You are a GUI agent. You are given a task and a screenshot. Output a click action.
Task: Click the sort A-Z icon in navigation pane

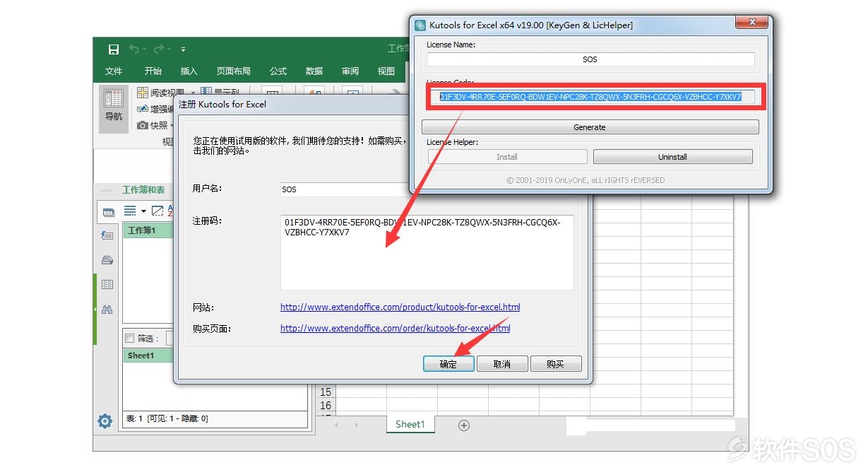coord(170,211)
